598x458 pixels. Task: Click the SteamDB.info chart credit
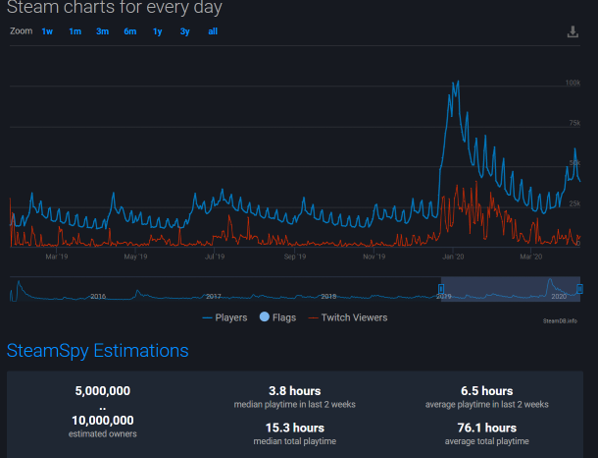click(x=560, y=321)
